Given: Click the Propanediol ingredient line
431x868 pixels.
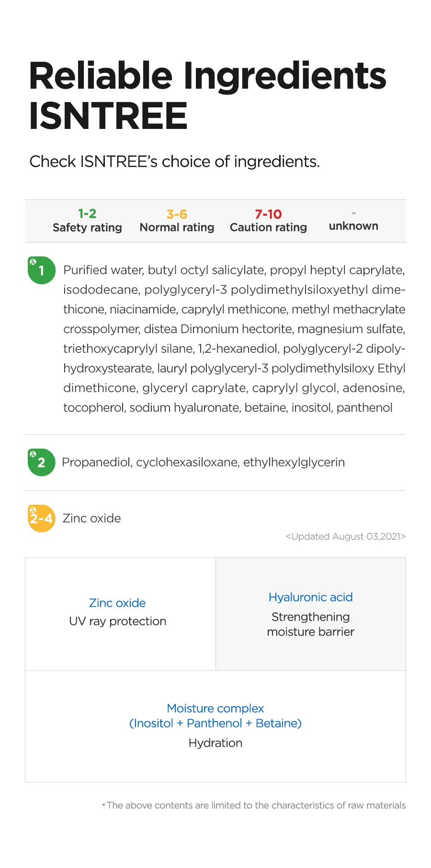Looking at the screenshot, I should 203,462.
